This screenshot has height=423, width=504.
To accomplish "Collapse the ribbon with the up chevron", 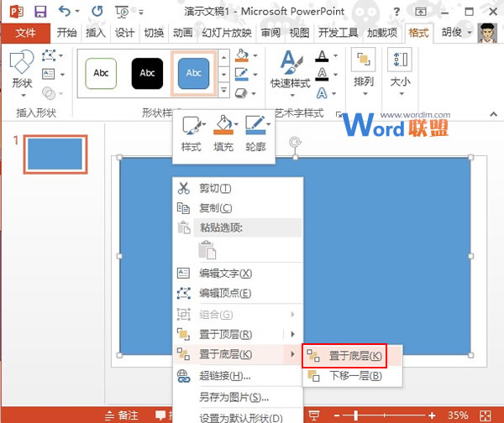I will click(494, 114).
